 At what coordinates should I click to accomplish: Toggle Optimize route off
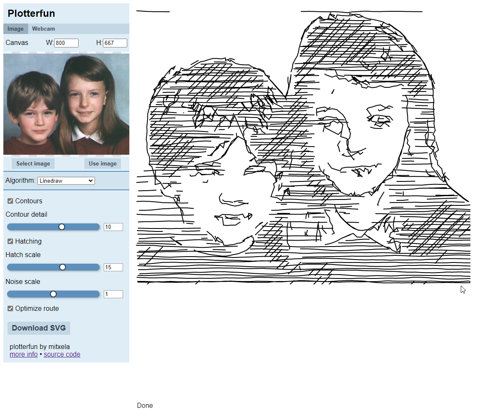point(10,308)
